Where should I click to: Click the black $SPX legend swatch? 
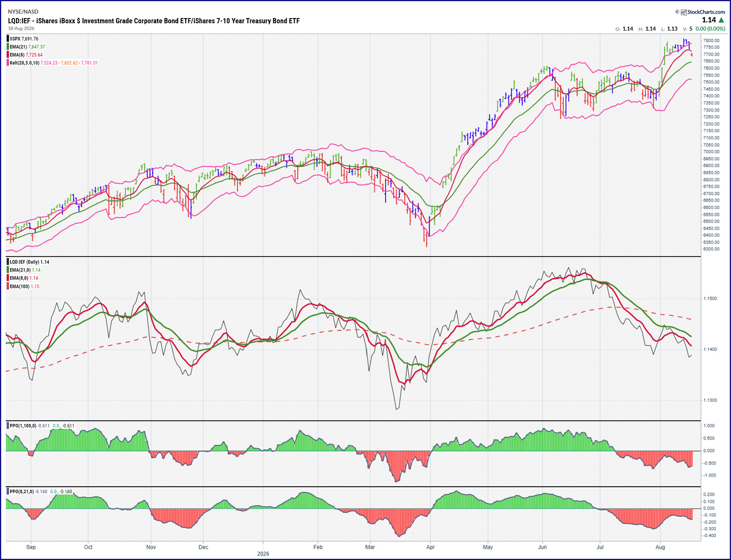8,39
